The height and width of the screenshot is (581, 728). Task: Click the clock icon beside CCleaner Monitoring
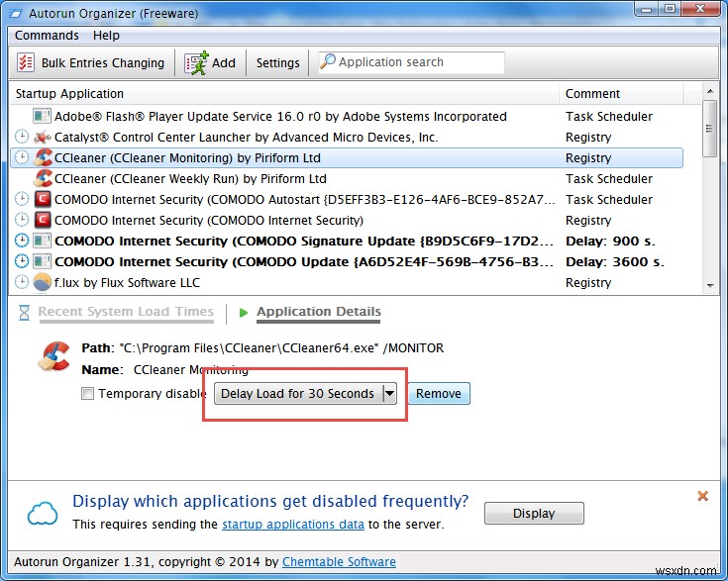coord(22,157)
